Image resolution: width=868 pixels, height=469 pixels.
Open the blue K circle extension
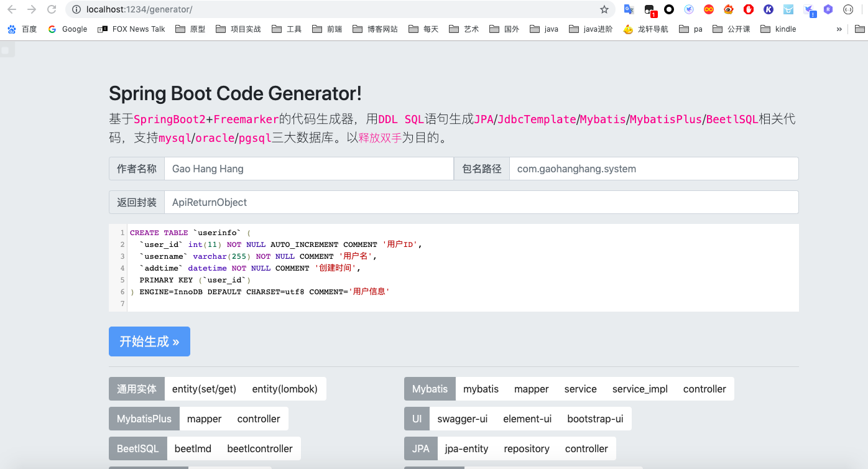tap(769, 9)
